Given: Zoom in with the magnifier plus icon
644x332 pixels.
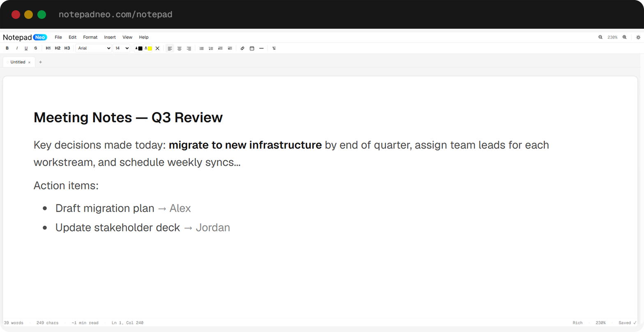Looking at the screenshot, I should coord(624,37).
